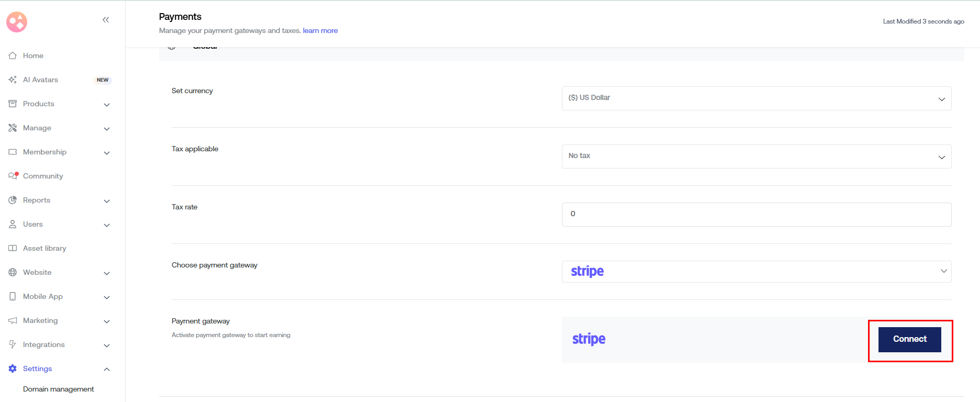Image resolution: width=980 pixels, height=402 pixels.
Task: Open the Set currency dropdown
Action: 756,98
